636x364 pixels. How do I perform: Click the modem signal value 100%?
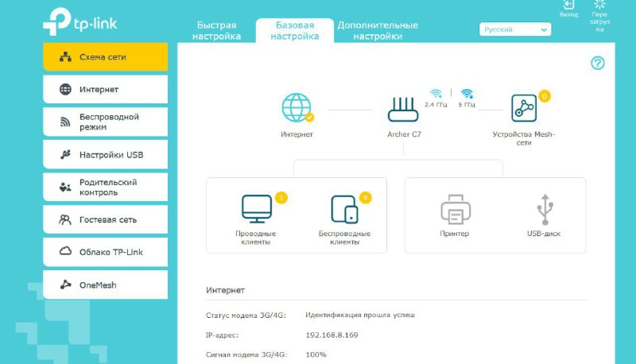[x=316, y=354]
